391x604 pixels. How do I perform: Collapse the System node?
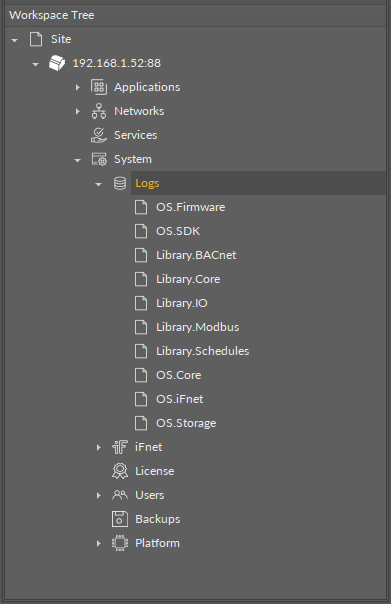[x=77, y=160]
